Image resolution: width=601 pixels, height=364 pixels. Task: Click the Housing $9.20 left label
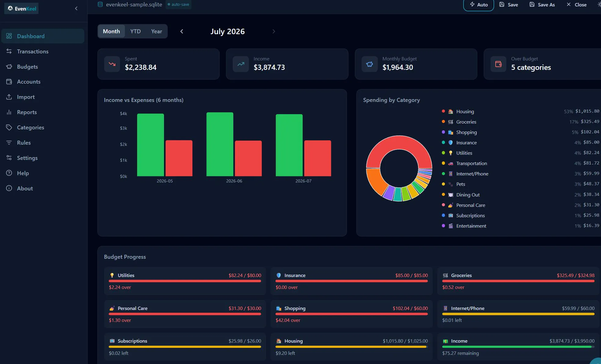coord(285,353)
